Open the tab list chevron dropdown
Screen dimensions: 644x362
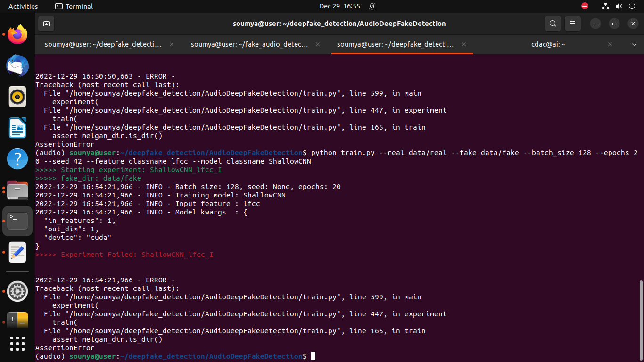pyautogui.click(x=634, y=44)
